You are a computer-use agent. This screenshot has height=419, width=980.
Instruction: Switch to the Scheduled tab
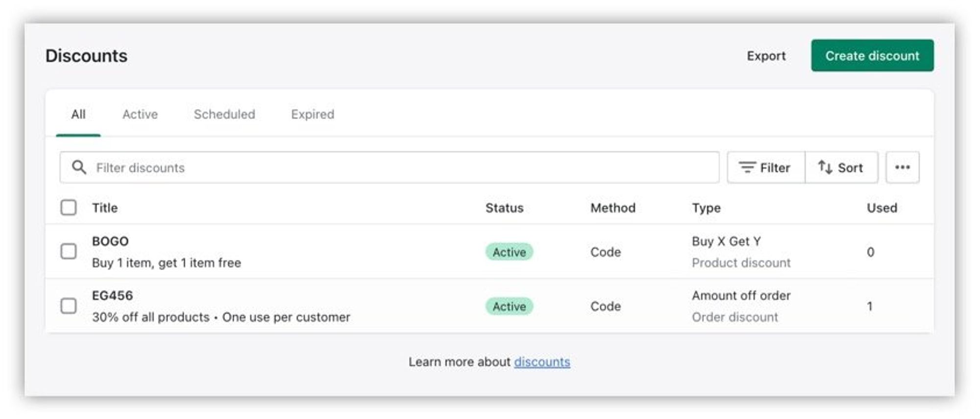[x=224, y=114]
